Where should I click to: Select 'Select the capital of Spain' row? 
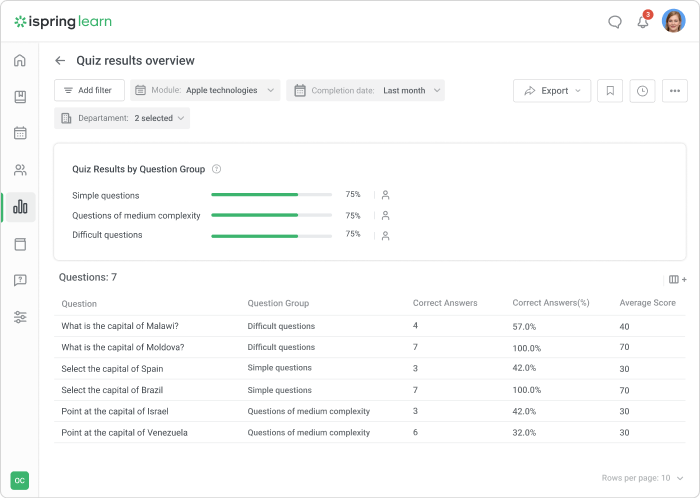[x=370, y=369]
